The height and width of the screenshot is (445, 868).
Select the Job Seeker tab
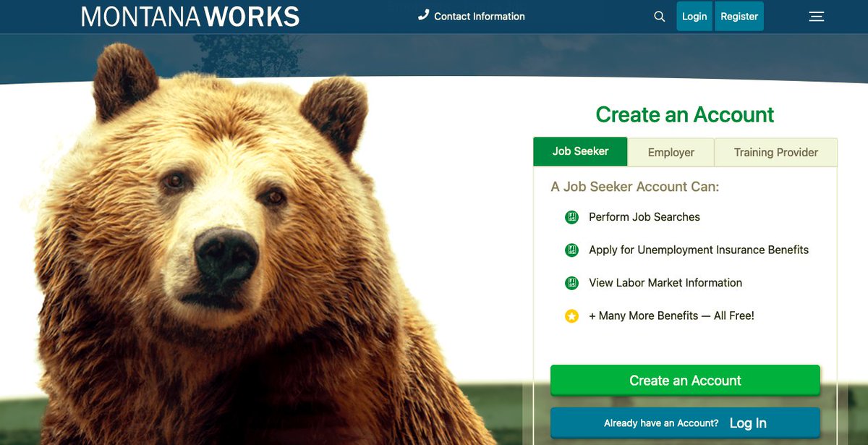tap(579, 151)
